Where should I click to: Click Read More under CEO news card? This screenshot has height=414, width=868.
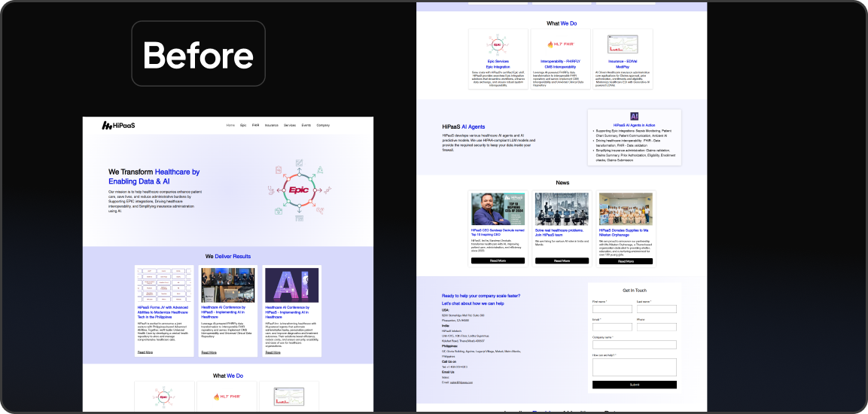click(498, 260)
